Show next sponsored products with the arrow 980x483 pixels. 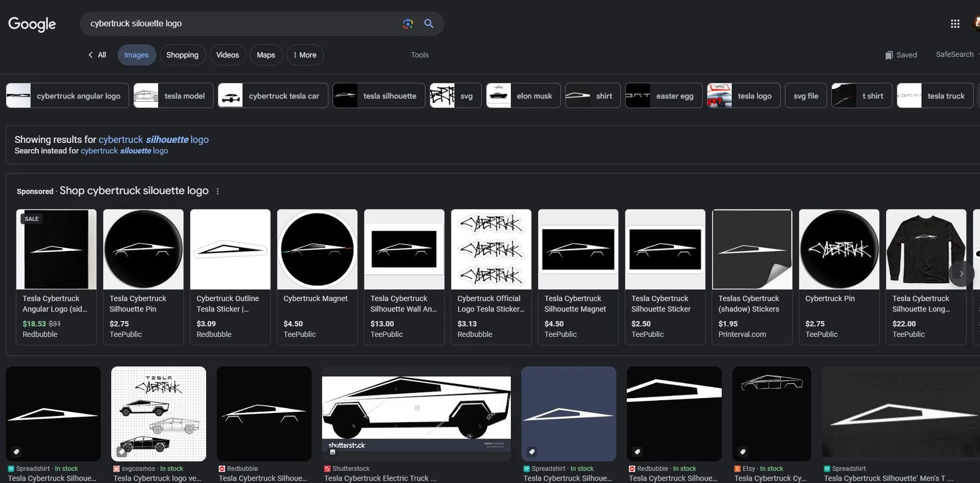[x=961, y=274]
